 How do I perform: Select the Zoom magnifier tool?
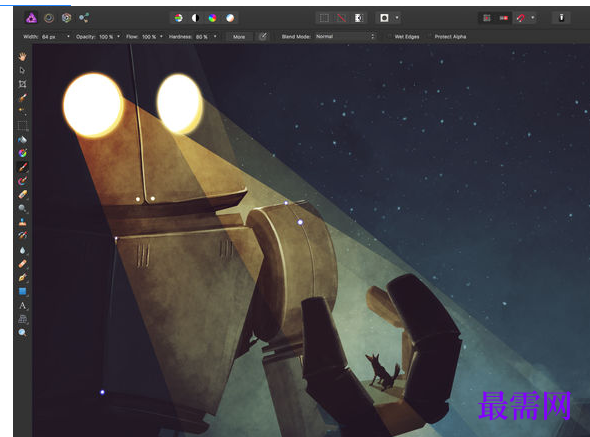pos(22,332)
